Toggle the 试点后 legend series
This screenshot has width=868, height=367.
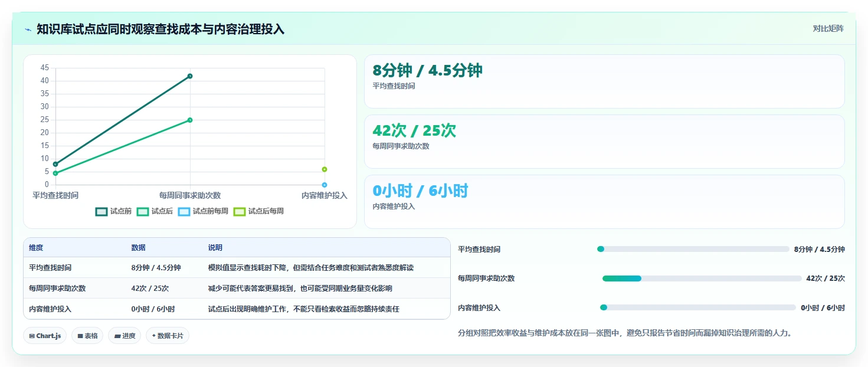(x=155, y=211)
